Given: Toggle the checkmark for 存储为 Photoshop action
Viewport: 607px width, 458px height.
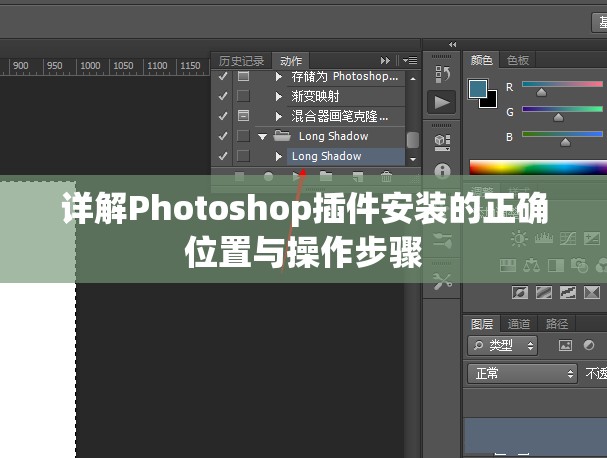Looking at the screenshot, I should 223,76.
